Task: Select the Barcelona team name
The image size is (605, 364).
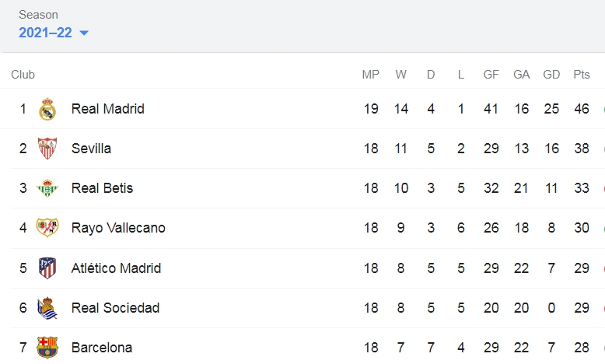Action: 101,348
